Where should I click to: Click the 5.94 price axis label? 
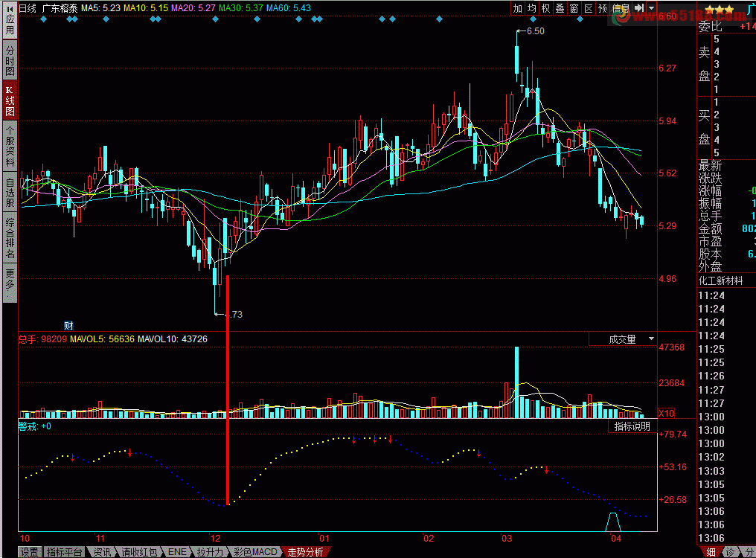[x=667, y=121]
